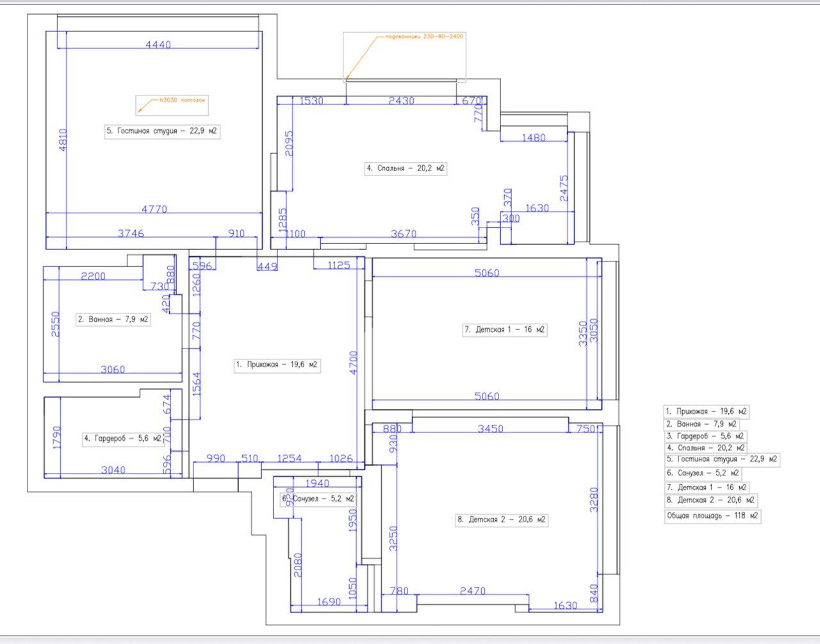Click the vertical 4700 dimension in the hallway
This screenshot has height=644, width=820.
[354, 362]
